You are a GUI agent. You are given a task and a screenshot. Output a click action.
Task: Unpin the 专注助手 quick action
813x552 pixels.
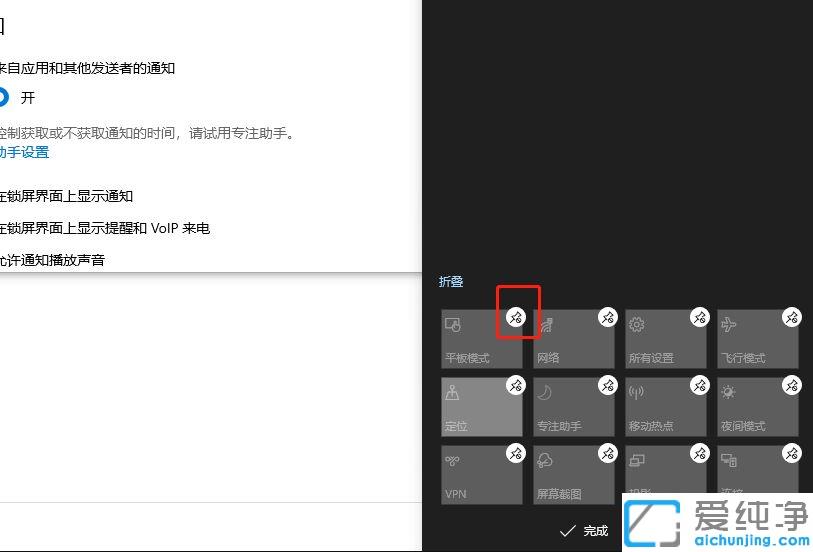coord(607,385)
